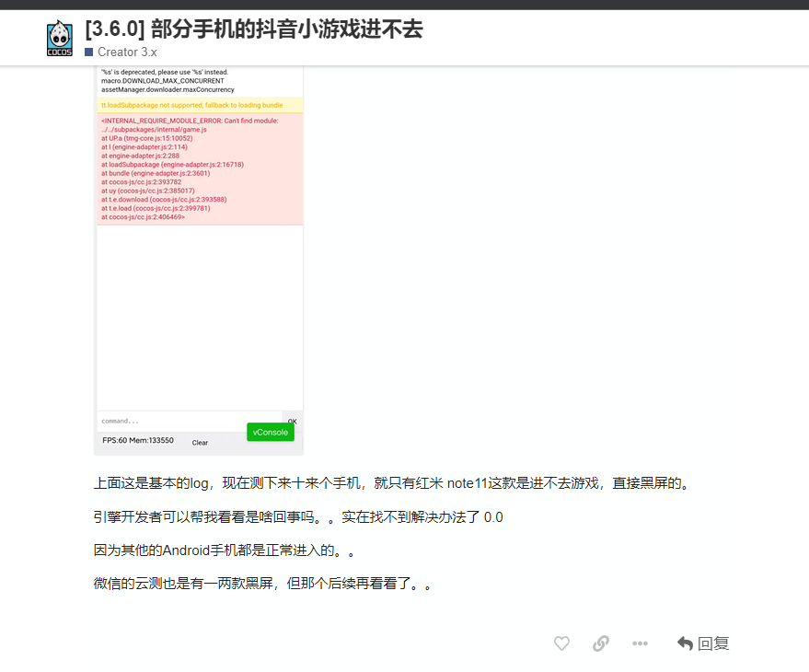Open the Cocos forum logo home

click(x=59, y=38)
